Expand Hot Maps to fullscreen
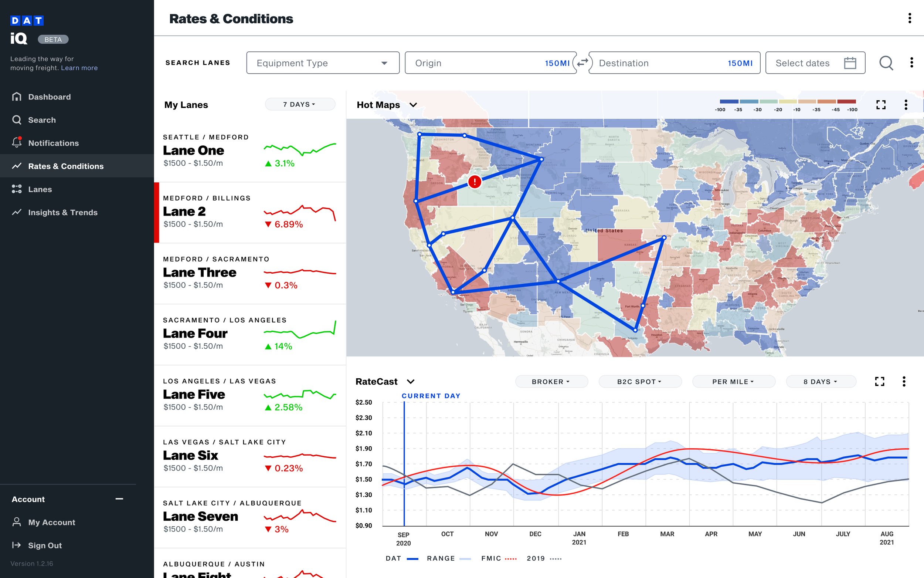This screenshot has height=578, width=924. pyautogui.click(x=880, y=105)
